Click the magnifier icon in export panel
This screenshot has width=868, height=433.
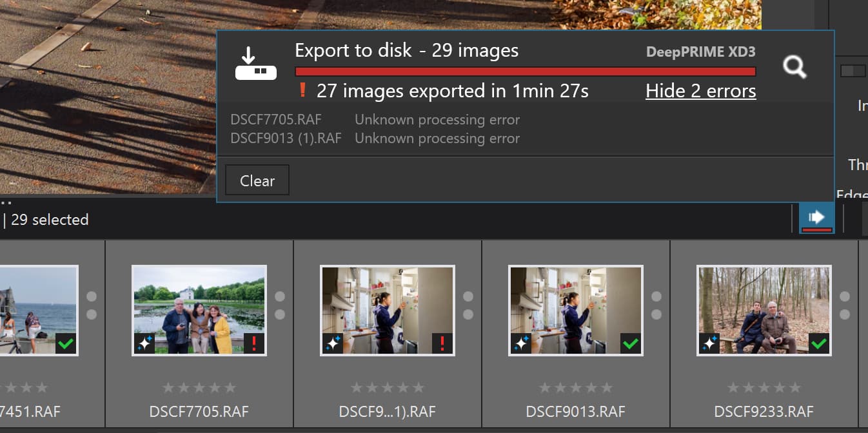[x=794, y=66]
